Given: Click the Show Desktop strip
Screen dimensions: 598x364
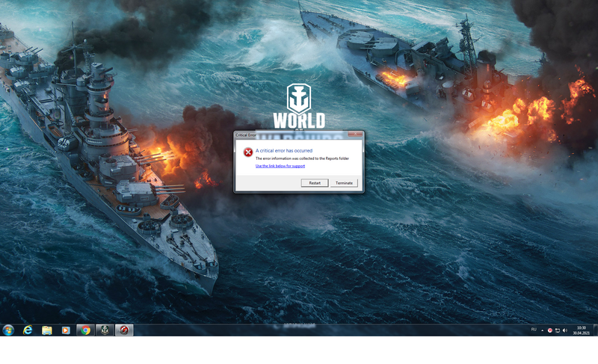Looking at the screenshot, I should 595,330.
